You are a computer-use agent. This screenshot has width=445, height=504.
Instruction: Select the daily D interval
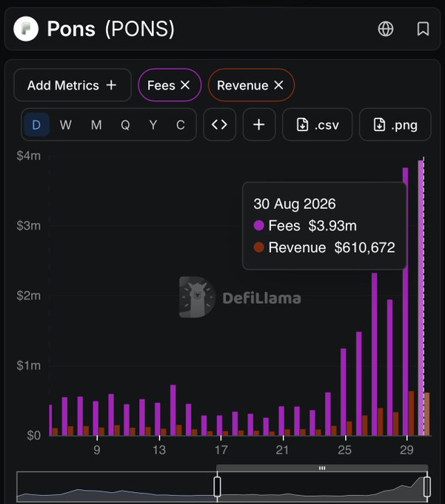click(36, 125)
